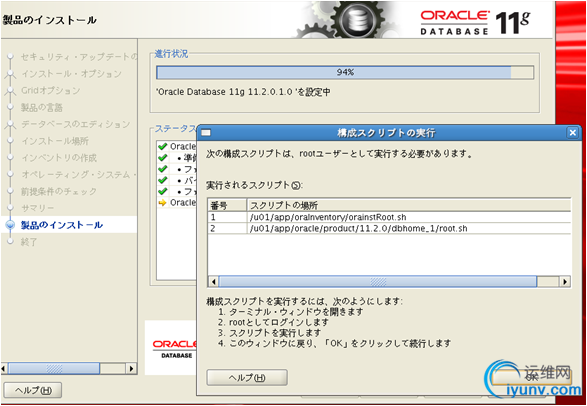Select the インストール・オプション step
Viewport: 587px width, 406px height.
pos(71,74)
